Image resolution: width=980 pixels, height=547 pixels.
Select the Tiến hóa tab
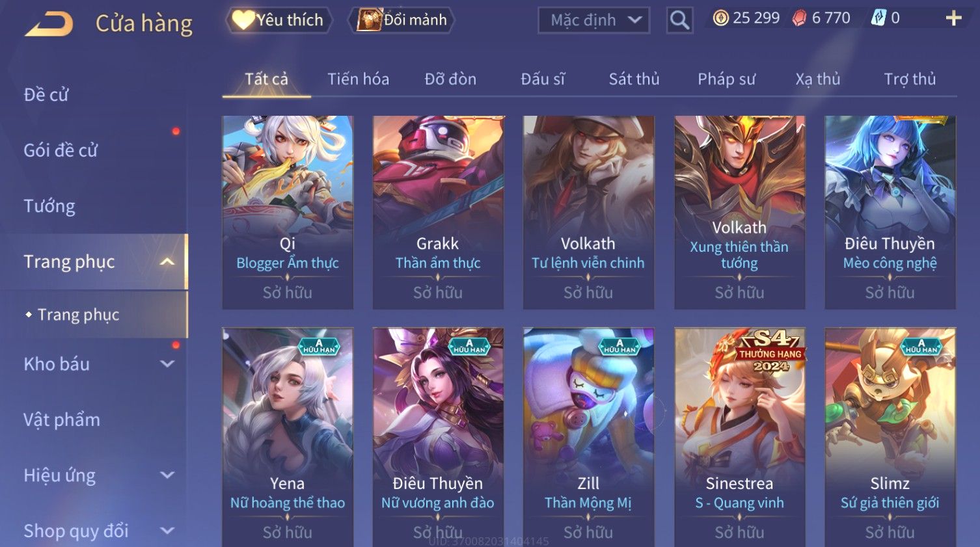pos(358,79)
